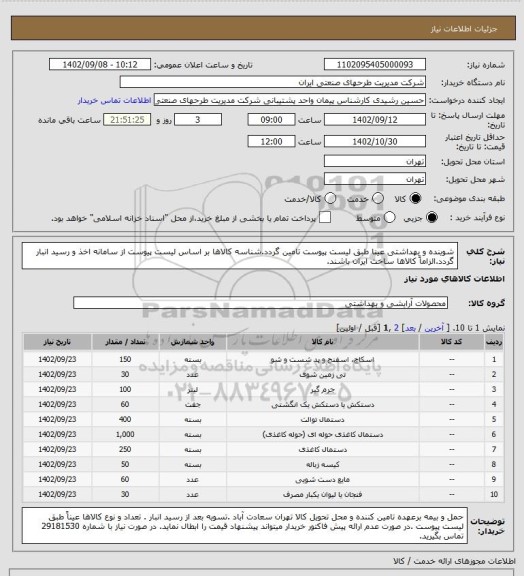Select item name فنجان یا لیوان یکبار مصرف

coord(322,495)
